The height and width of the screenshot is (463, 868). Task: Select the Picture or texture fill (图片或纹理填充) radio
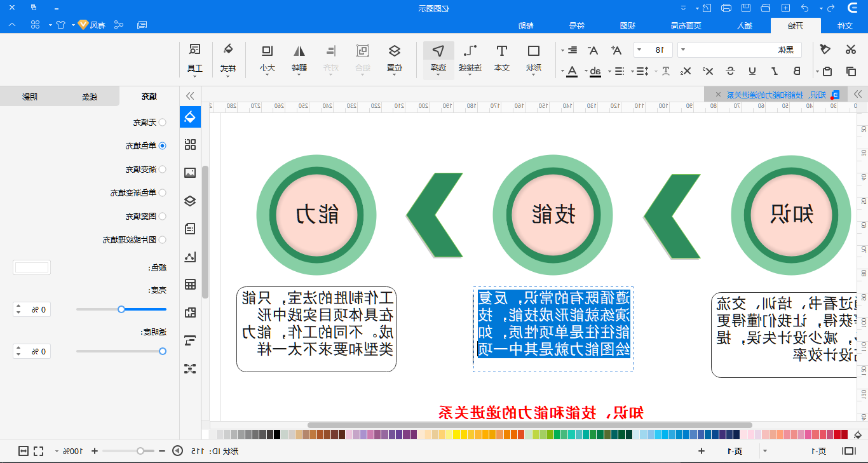(x=162, y=239)
